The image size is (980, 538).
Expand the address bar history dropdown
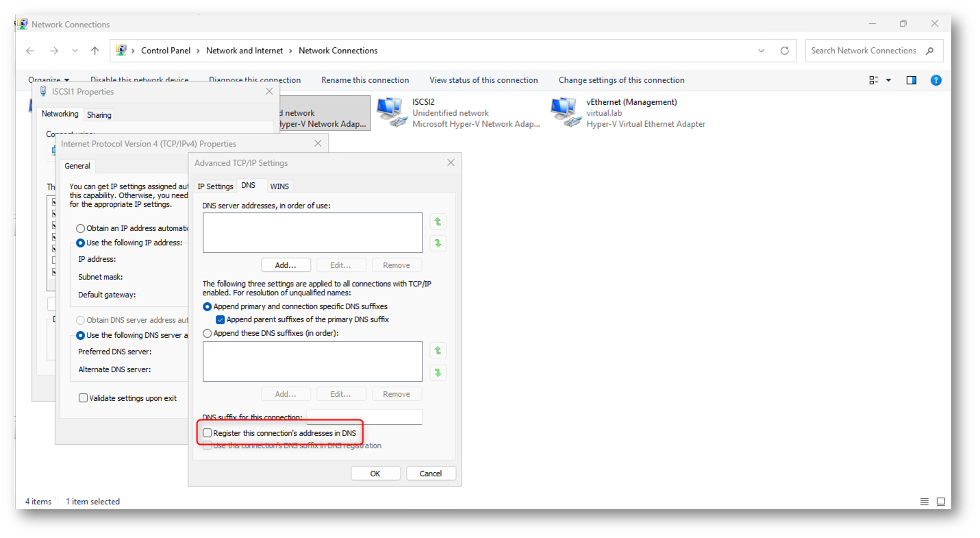tap(762, 51)
